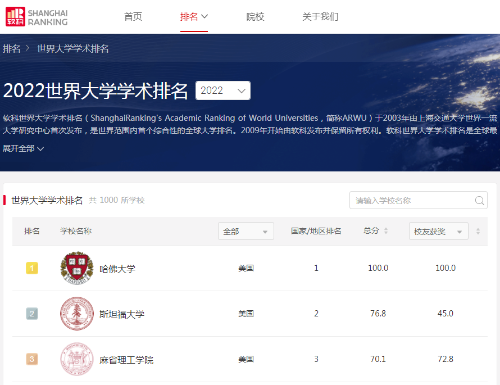Click the Stanford University seal
The width and height of the screenshot is (500, 385).
tap(77, 314)
